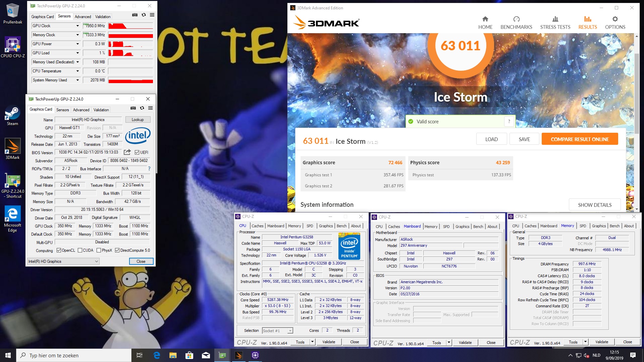Viewport: 644px width, 362px height.
Task: Expand GPU Clock sensor dropdown
Action: point(77,26)
